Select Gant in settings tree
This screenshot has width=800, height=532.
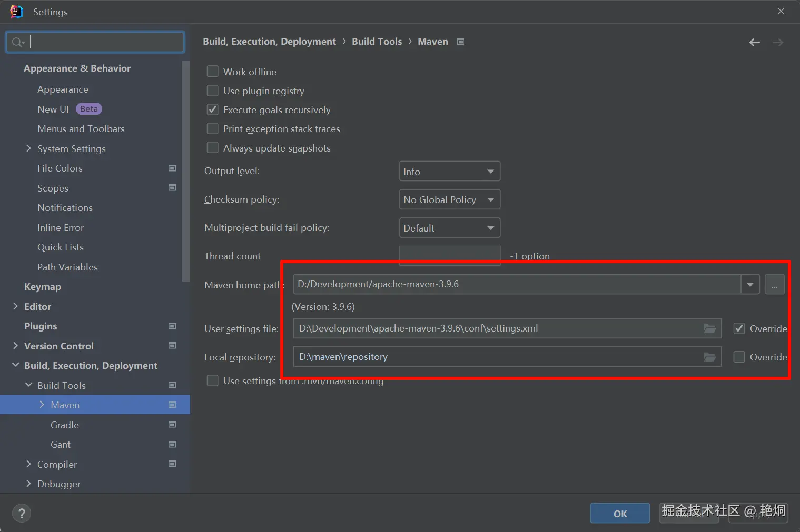point(61,445)
